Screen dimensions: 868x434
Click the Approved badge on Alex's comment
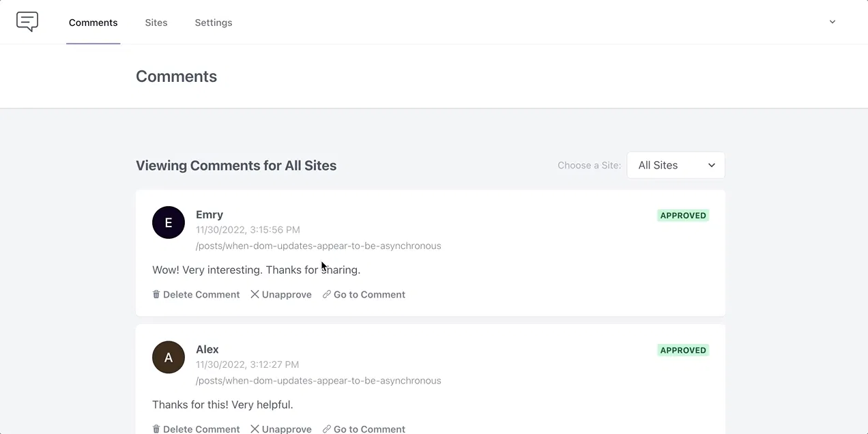coord(683,351)
